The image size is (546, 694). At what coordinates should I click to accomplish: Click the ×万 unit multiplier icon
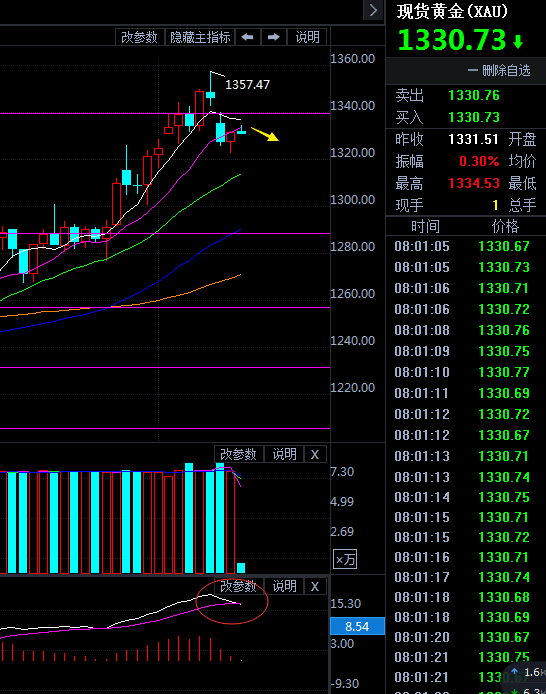pos(345,559)
